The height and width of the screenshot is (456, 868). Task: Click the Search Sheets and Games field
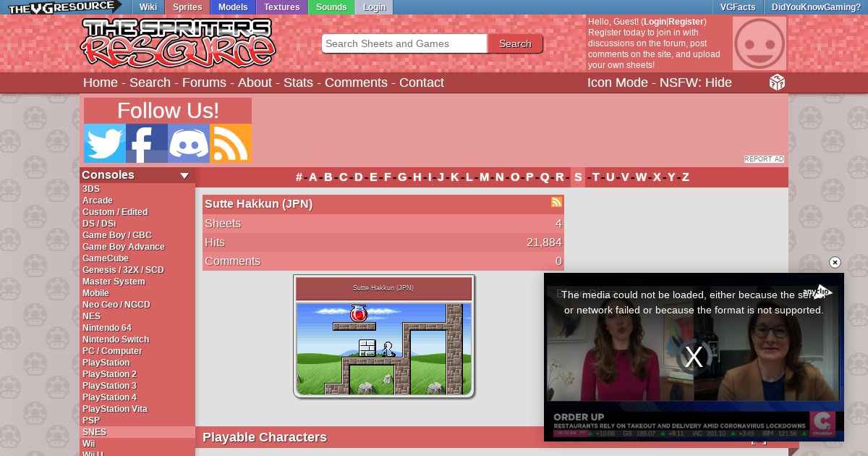click(404, 43)
